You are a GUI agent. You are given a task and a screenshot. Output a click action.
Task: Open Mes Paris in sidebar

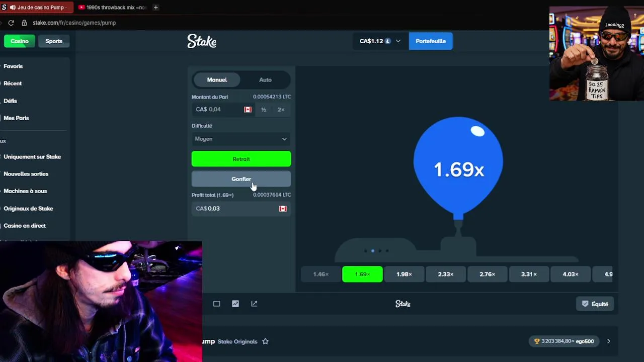[16, 118]
